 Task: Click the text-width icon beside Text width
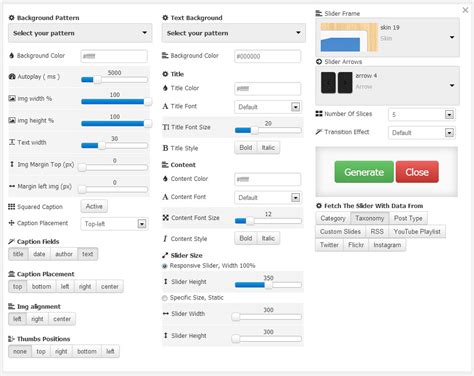pos(12,142)
